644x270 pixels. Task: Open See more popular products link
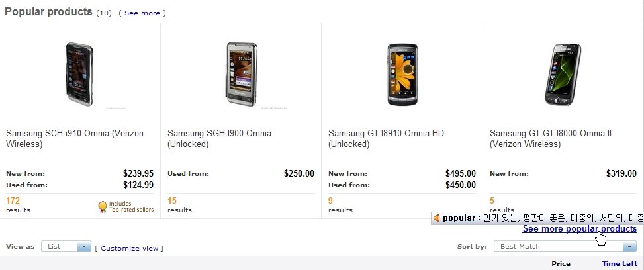(x=579, y=229)
